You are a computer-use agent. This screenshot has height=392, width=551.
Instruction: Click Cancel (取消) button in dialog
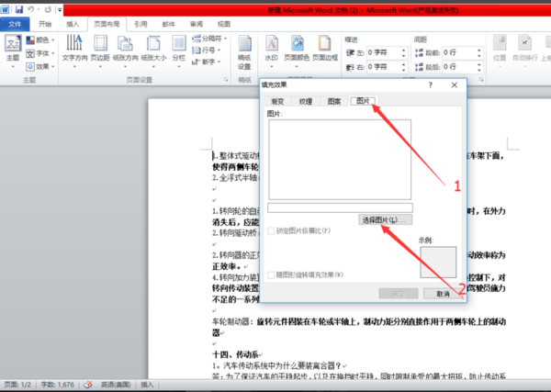tap(444, 294)
